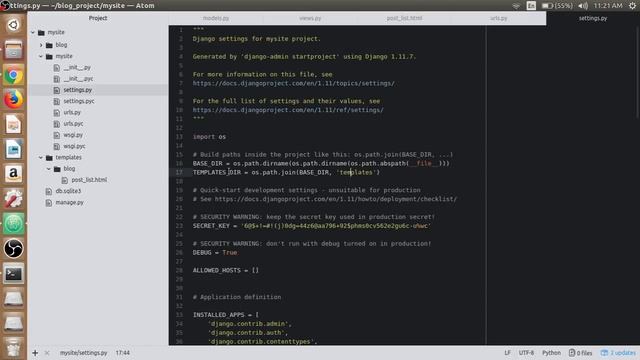The width and height of the screenshot is (640, 360).
Task: Collapse the templates folder
Action: click(x=41, y=158)
